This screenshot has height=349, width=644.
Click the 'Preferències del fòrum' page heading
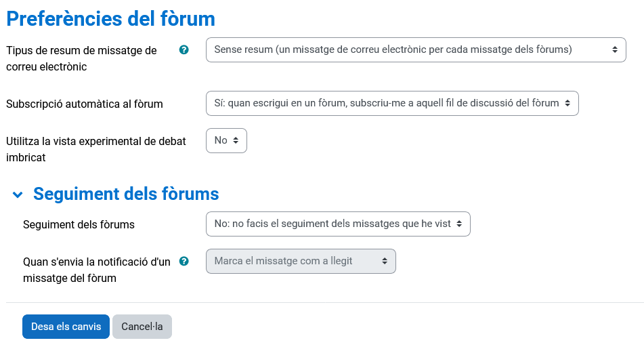coord(110,18)
